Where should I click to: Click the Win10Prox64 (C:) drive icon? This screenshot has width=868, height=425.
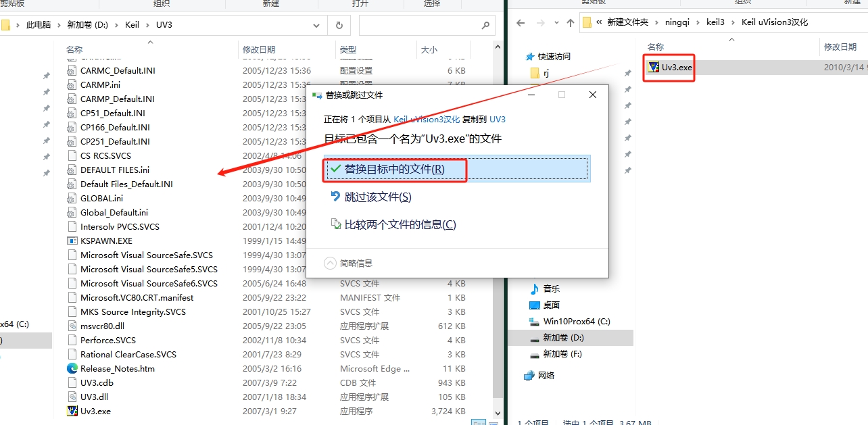535,322
